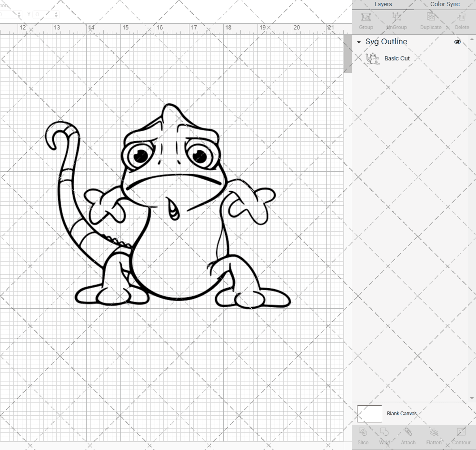Collapse the Svg Outline group
Image resolution: width=476 pixels, height=450 pixels.
[x=359, y=42]
